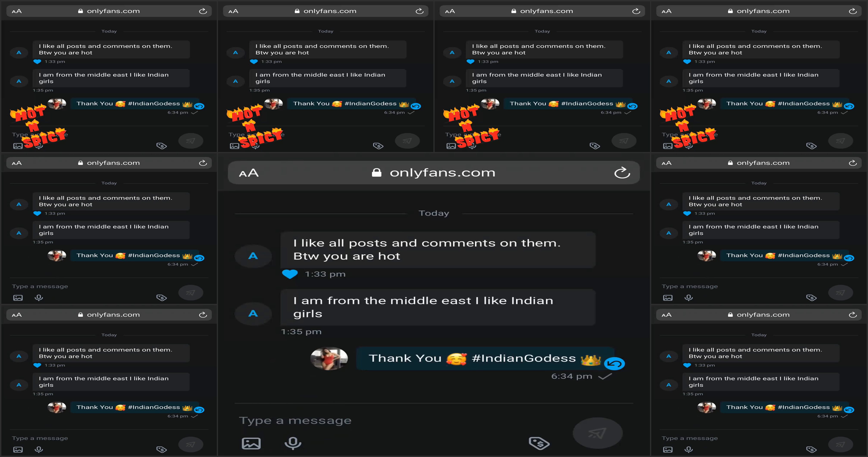Viewport: 868px width, 457px height.
Task: Select the onlyfans.com URL in the enlarged address bar
Action: (x=443, y=173)
